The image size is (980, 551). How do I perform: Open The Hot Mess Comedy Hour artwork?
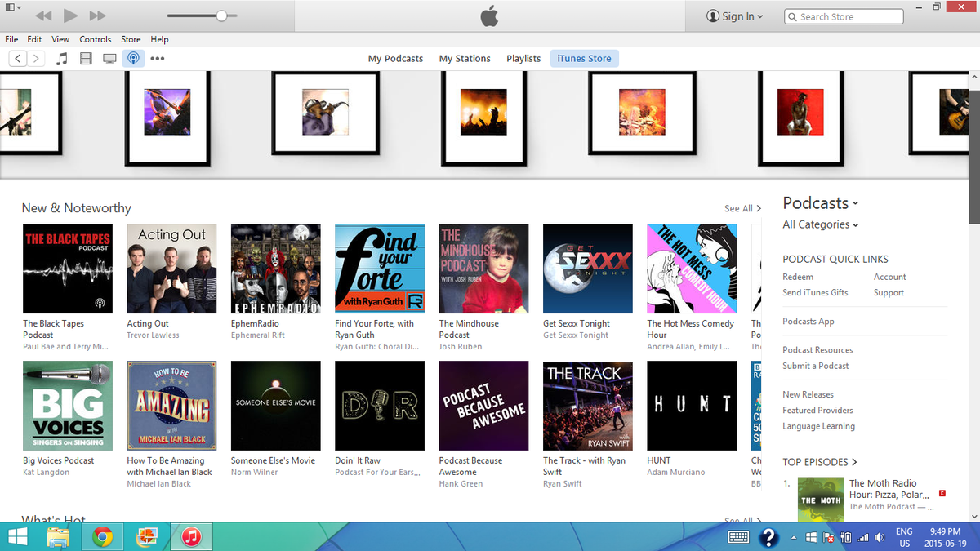click(x=692, y=269)
